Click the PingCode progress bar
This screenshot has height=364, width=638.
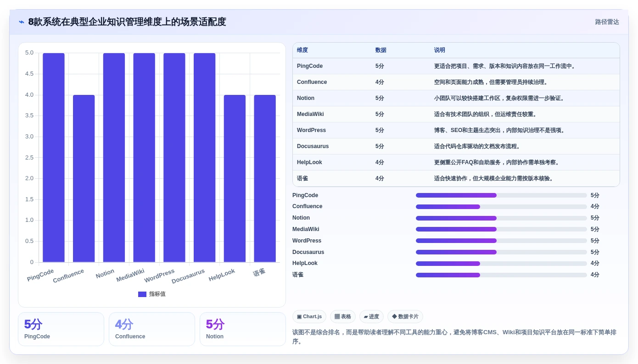tap(501, 195)
